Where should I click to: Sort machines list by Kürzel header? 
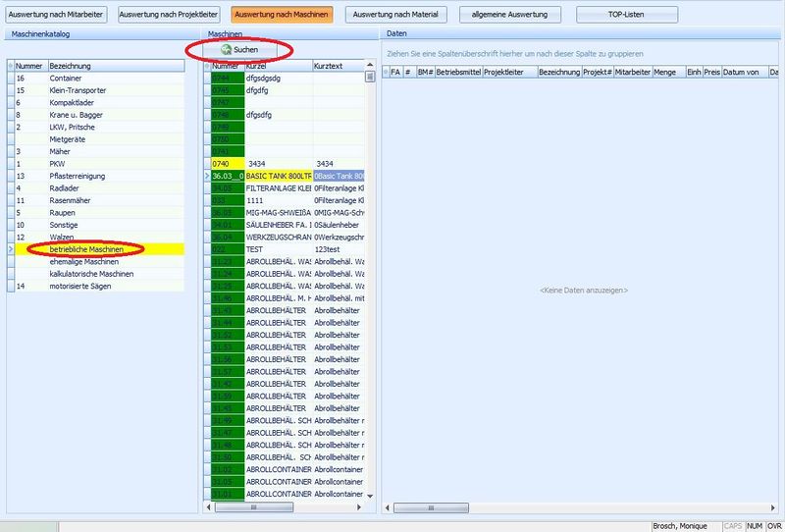(x=279, y=66)
